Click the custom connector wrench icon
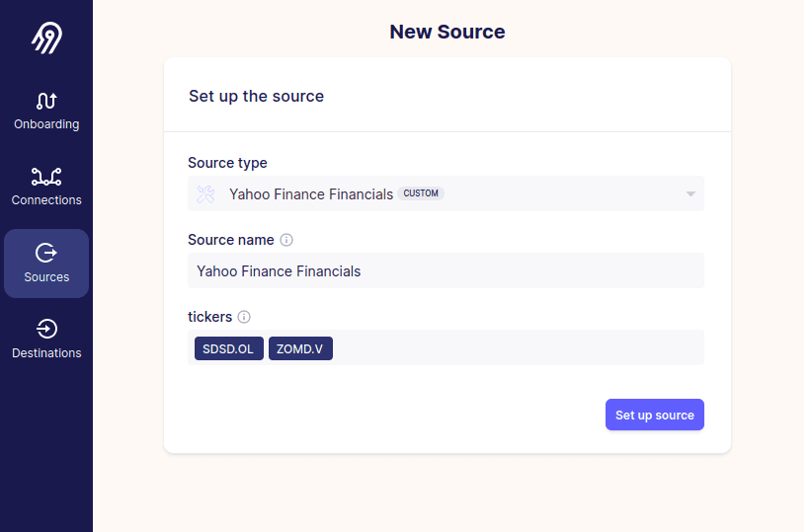 coord(205,194)
